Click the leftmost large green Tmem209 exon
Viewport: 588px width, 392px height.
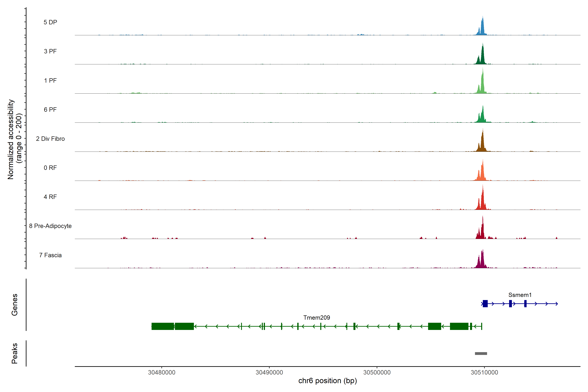click(163, 326)
